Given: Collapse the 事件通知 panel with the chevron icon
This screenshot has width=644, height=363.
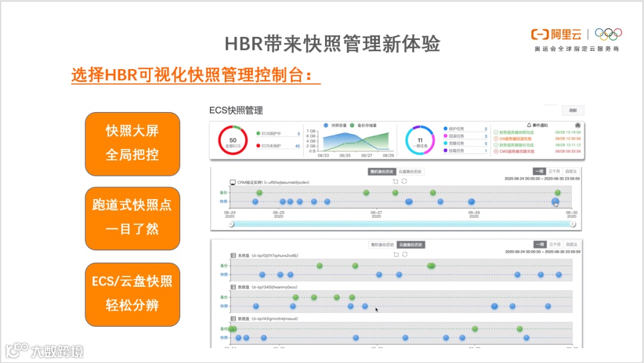Looking at the screenshot, I should [577, 125].
